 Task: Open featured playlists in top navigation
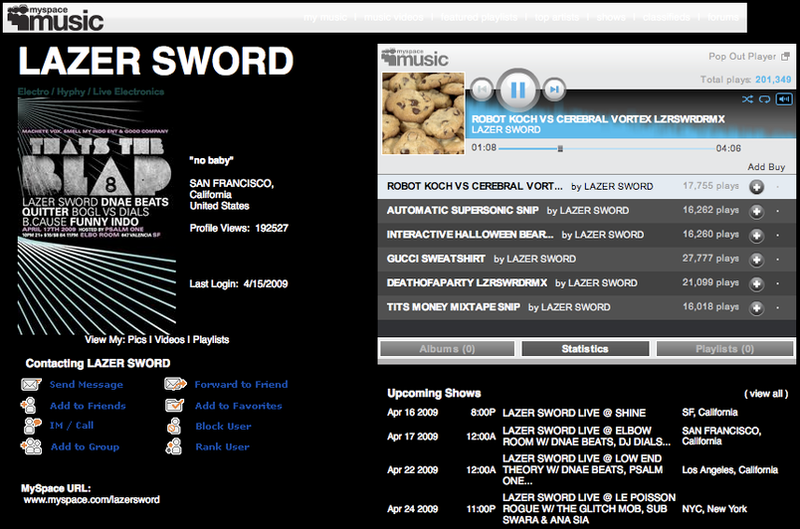click(x=479, y=17)
